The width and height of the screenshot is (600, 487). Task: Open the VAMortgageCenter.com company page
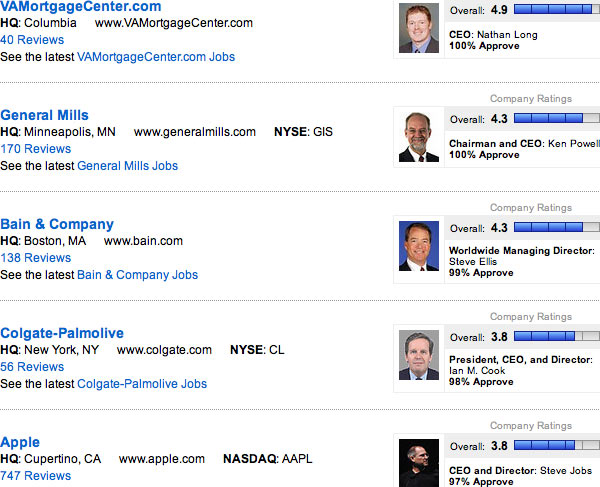[81, 6]
